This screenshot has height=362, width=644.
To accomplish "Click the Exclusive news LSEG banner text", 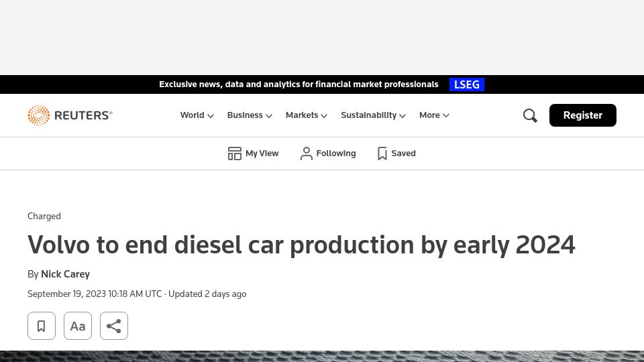I will click(299, 84).
